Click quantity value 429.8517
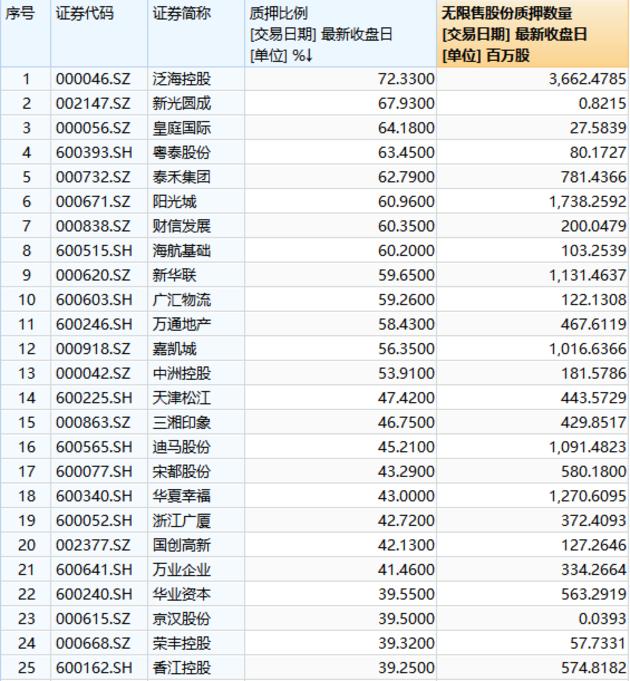Image resolution: width=630 pixels, height=681 pixels. [594, 423]
